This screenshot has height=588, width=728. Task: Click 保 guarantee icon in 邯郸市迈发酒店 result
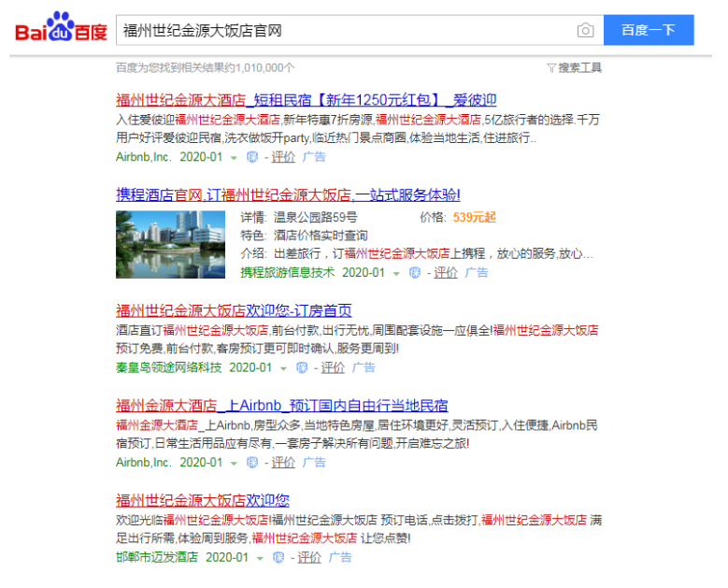click(x=278, y=557)
